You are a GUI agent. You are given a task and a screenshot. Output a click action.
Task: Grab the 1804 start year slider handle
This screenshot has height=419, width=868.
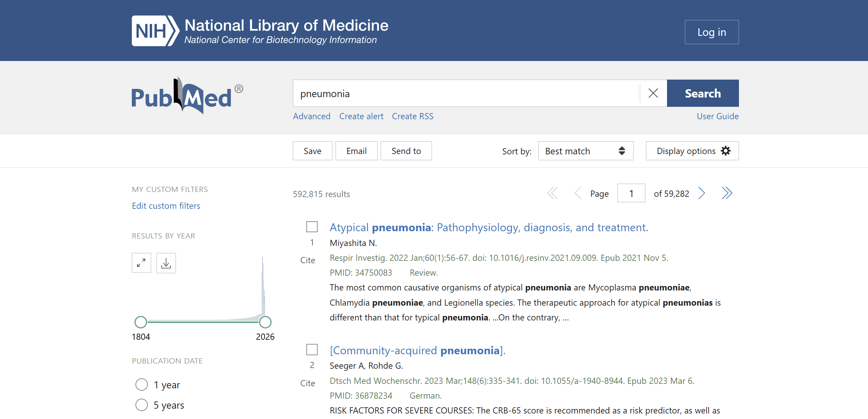click(141, 322)
